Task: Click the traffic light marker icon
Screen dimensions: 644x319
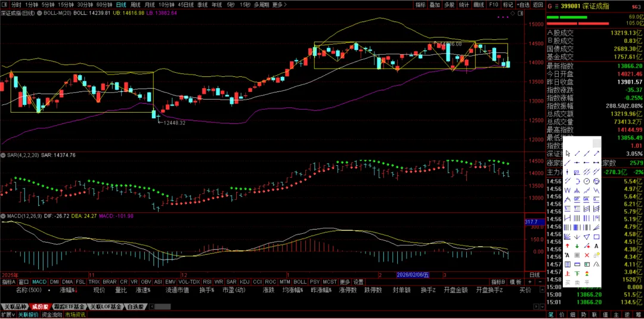Action: point(587,274)
